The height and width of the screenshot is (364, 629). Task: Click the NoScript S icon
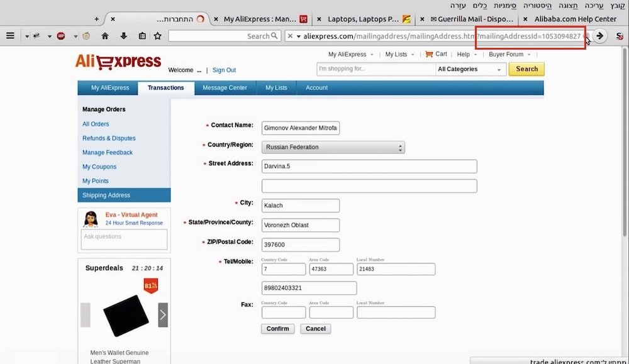pos(620,36)
